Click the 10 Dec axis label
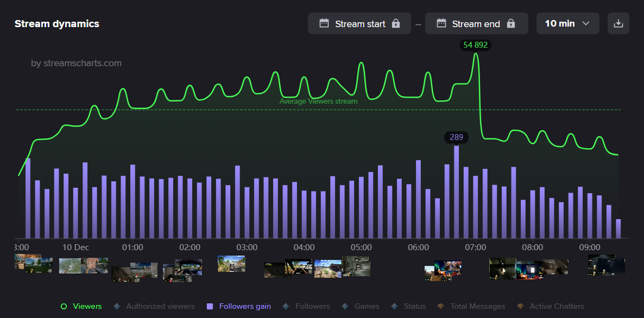The image size is (644, 318). 75,248
